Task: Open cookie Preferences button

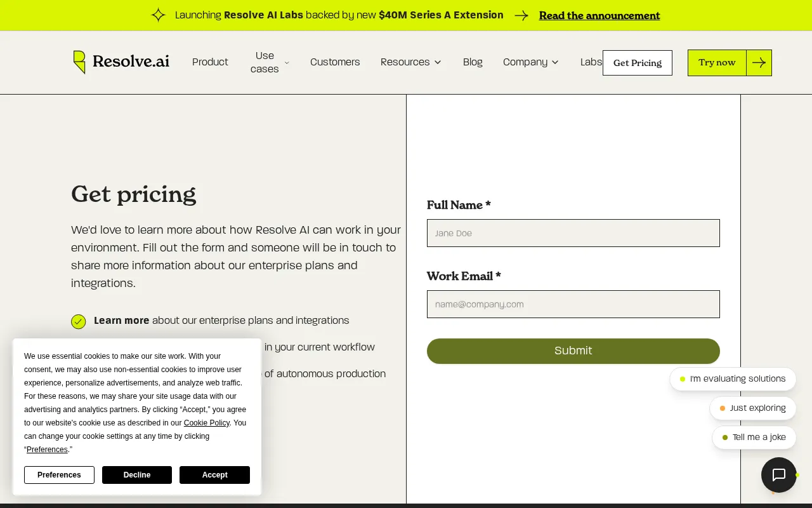Action: [x=59, y=475]
